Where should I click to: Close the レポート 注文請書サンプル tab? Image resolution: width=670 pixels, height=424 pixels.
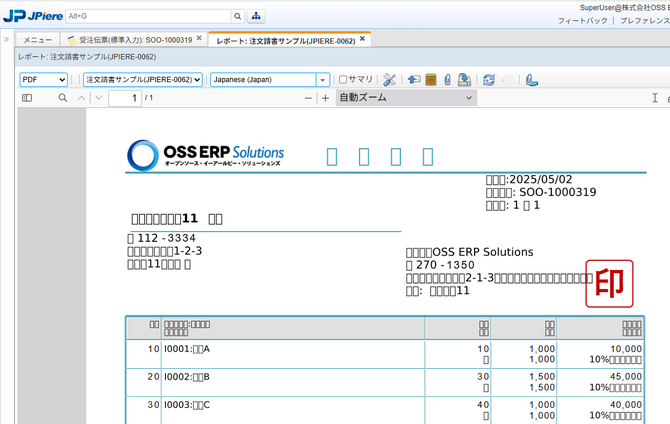362,38
